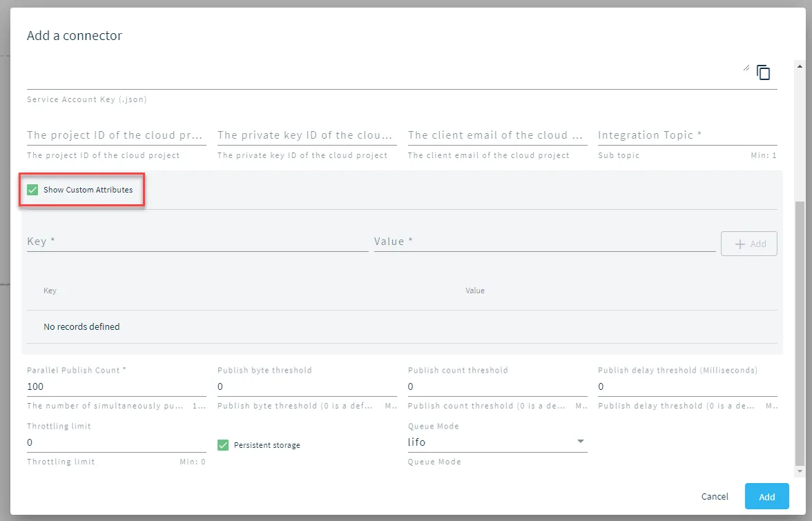
Task: Edit the Publish count threshold field
Action: (497, 386)
